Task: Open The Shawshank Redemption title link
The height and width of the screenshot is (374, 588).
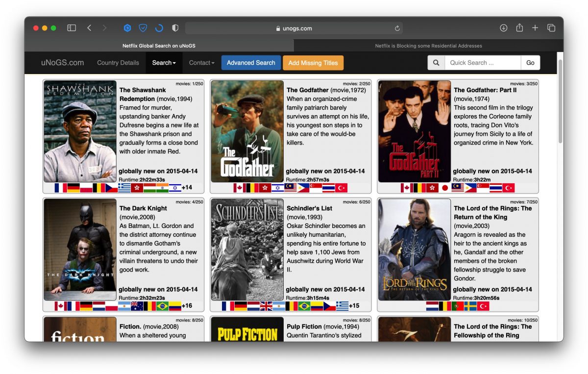Action: click(143, 95)
